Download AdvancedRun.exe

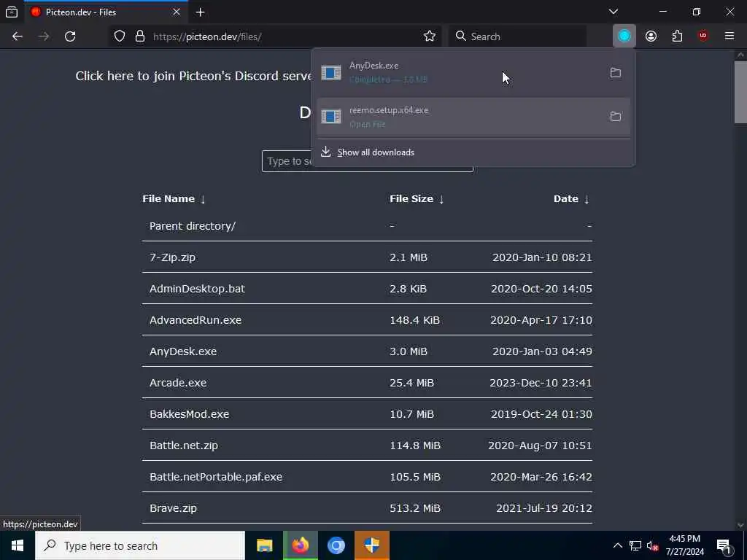tap(196, 320)
